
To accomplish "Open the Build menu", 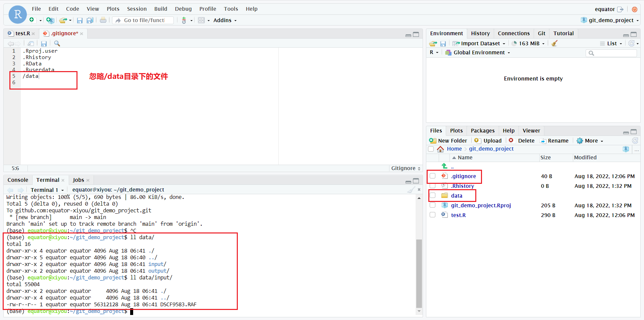I will point(161,9).
